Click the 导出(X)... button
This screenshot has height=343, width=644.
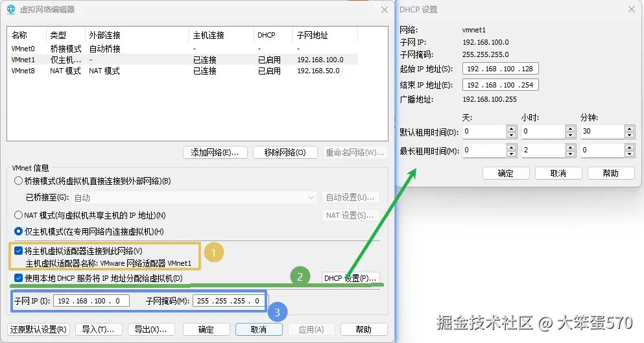coord(150,329)
